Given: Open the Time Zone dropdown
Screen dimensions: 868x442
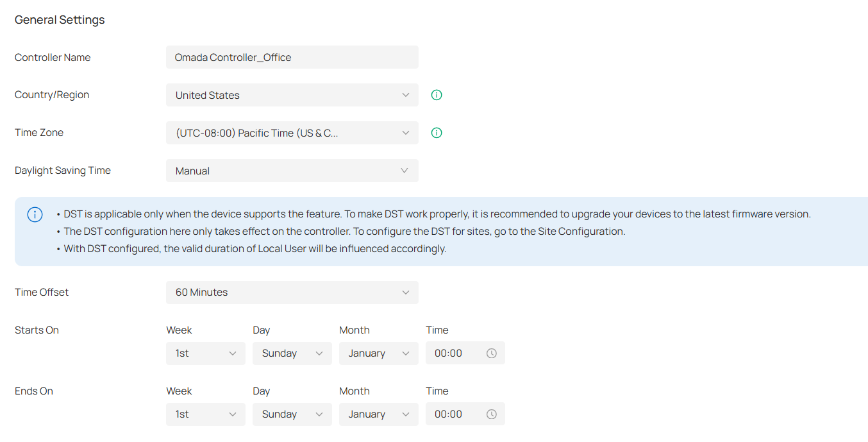Looking at the screenshot, I should [292, 132].
